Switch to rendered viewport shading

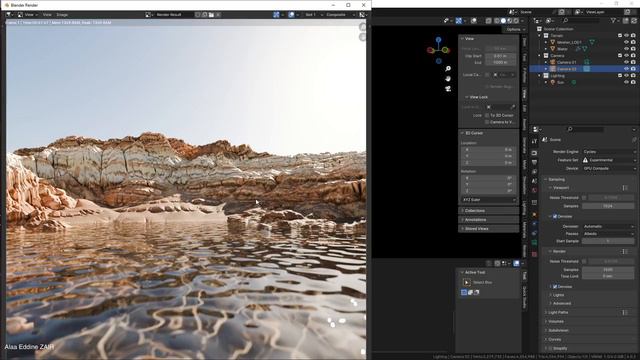516,20
